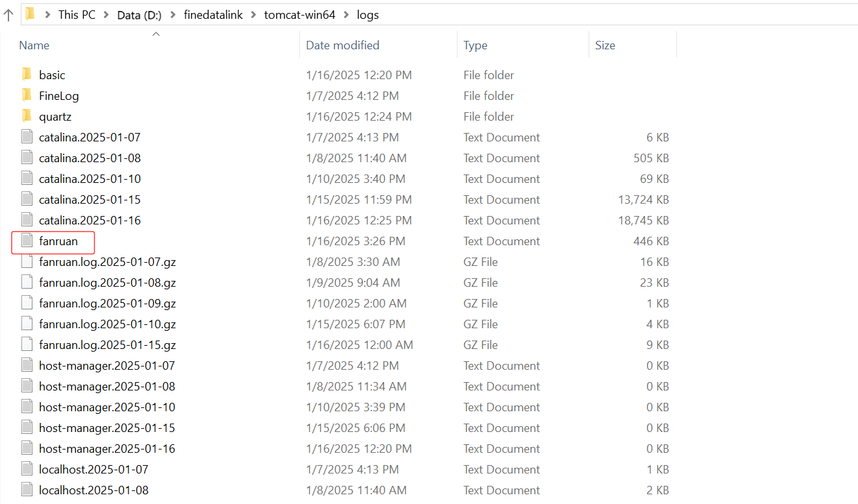
Task: Select the fanruan.log.2025-01-07.gz file icon
Action: click(27, 261)
